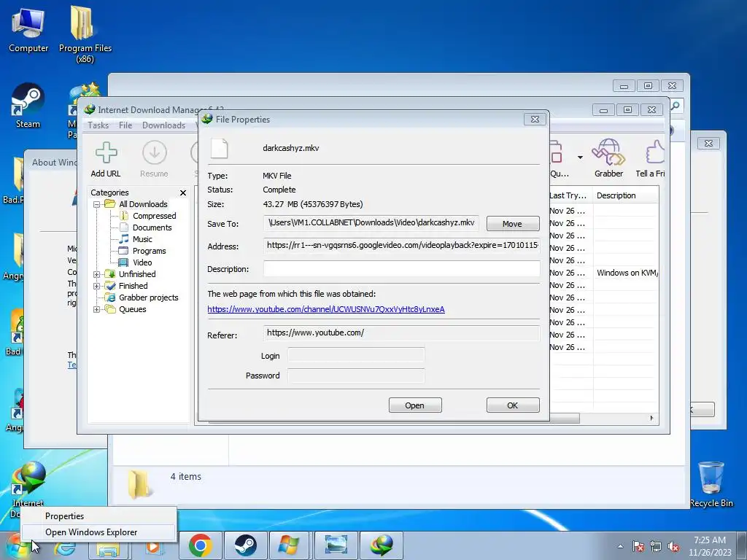Viewport: 747px width, 560px height.
Task: Click into the empty Description field
Action: click(x=402, y=268)
